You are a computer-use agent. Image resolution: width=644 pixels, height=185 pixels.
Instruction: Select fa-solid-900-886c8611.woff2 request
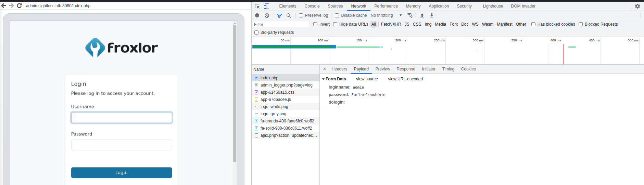pyautogui.click(x=286, y=128)
